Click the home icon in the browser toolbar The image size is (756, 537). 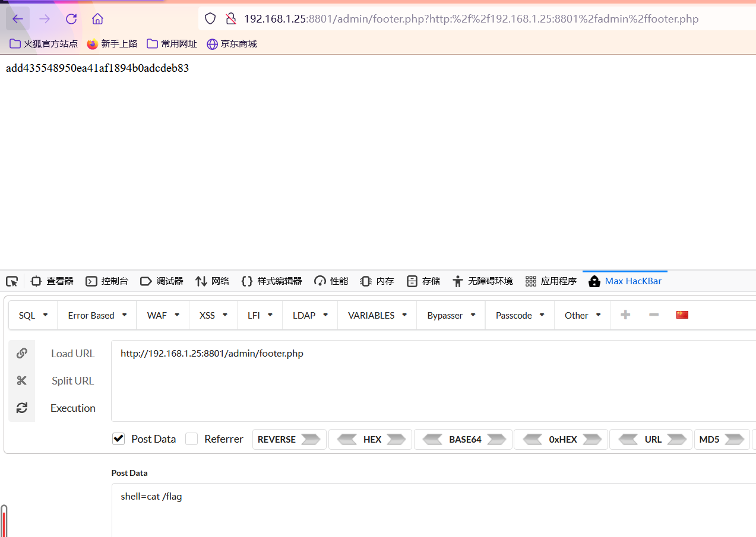tap(97, 18)
